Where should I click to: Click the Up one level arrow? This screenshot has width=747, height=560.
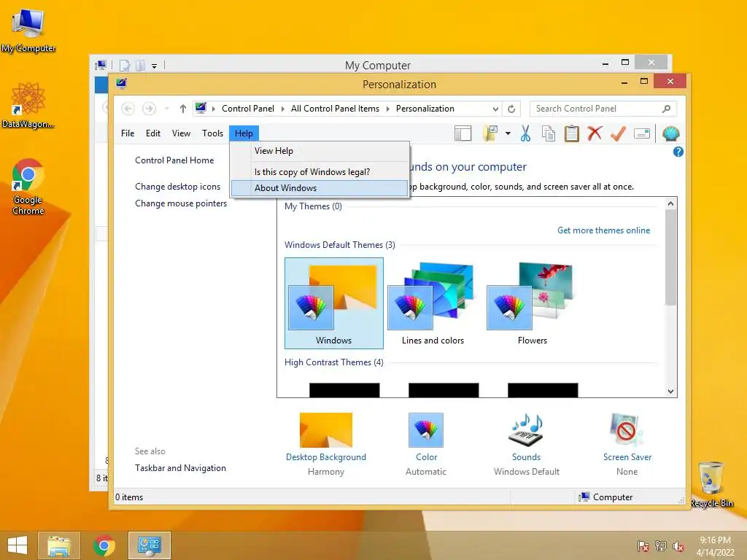[183, 109]
